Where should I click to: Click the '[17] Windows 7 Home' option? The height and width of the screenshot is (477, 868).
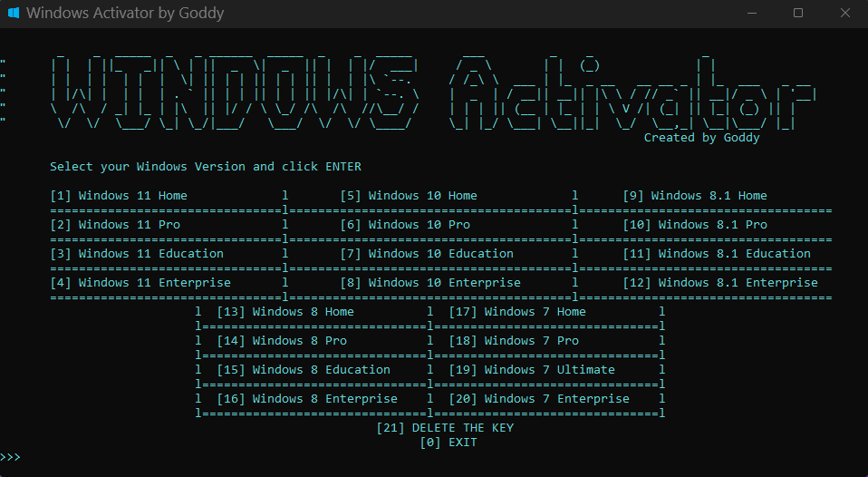(517, 312)
